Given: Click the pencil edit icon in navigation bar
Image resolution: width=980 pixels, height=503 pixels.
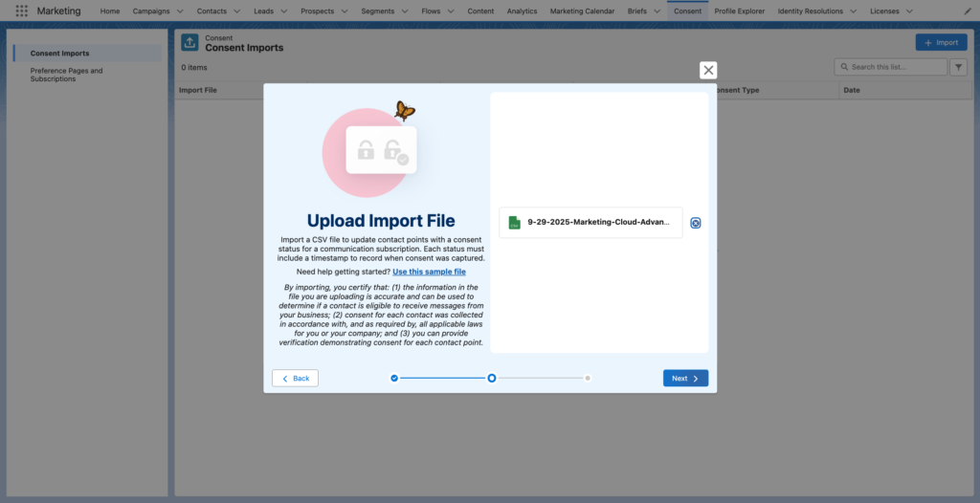Looking at the screenshot, I should click(x=968, y=11).
